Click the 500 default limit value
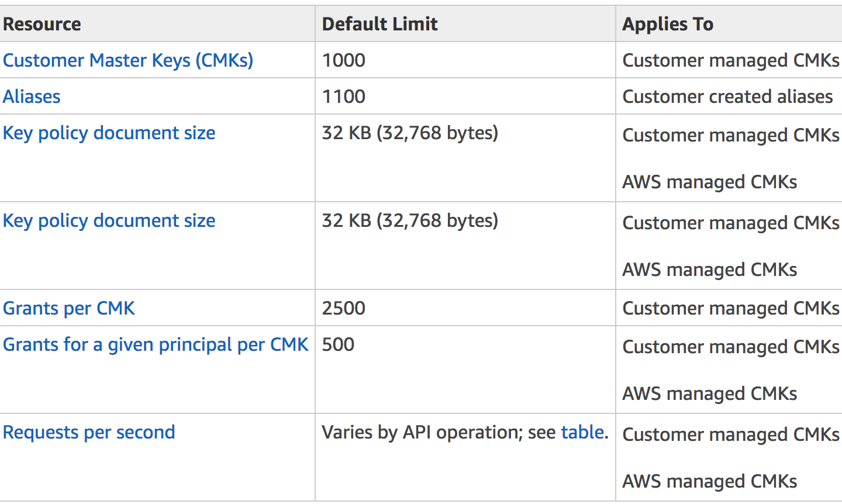Viewport: 842px width, 504px height. pyautogui.click(x=339, y=344)
